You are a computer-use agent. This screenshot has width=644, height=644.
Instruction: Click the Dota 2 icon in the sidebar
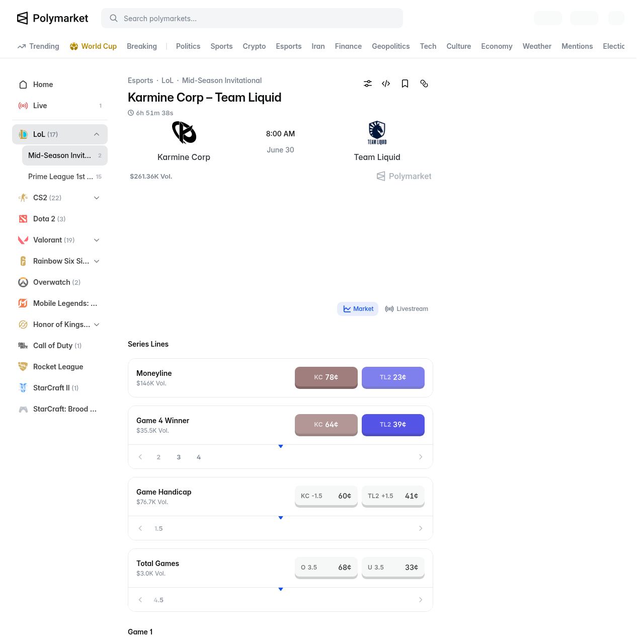tap(23, 219)
